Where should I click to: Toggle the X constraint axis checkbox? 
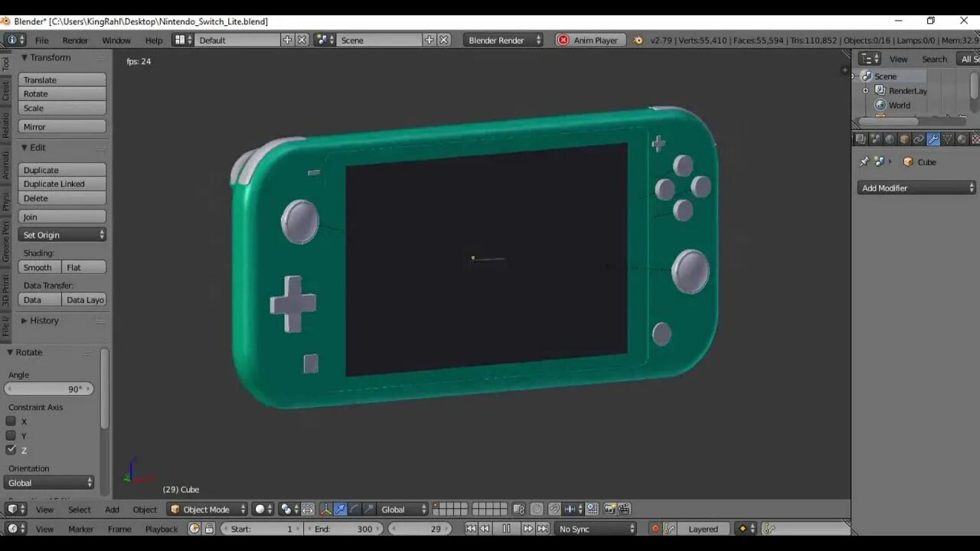(11, 421)
